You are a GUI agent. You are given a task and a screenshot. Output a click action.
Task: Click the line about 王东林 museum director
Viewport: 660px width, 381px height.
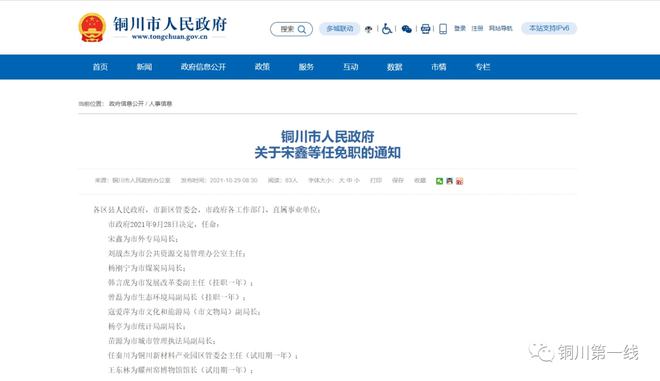click(x=181, y=370)
